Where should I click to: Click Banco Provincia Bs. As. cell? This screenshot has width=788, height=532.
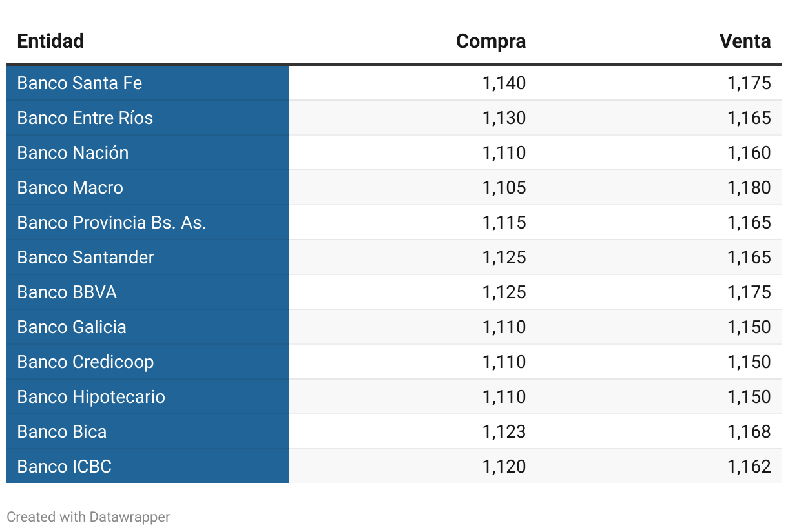(x=112, y=223)
